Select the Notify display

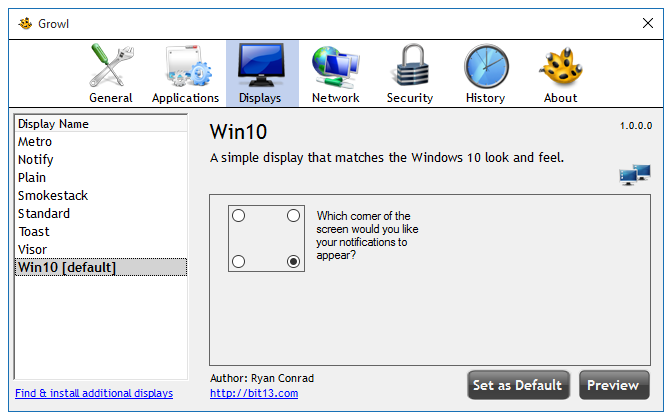point(101,160)
